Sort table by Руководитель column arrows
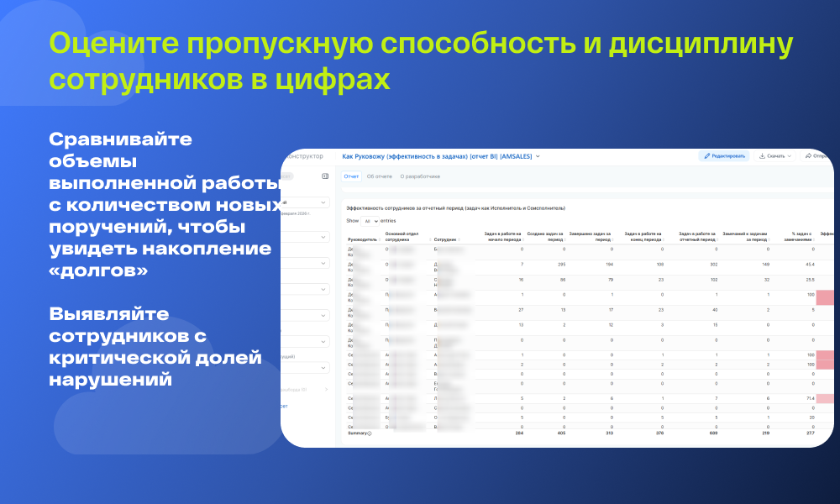This screenshot has height=504, width=840. point(380,239)
